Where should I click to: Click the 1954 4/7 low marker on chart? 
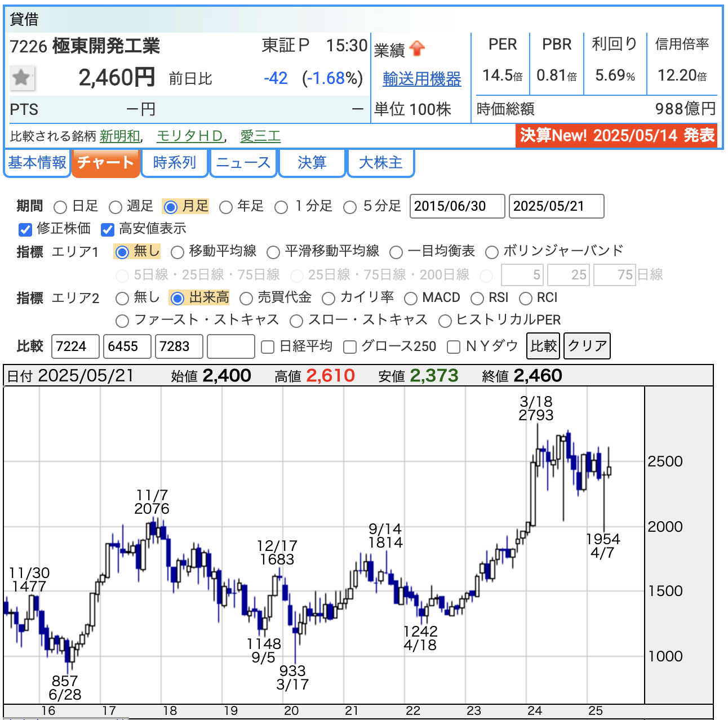pos(603,546)
